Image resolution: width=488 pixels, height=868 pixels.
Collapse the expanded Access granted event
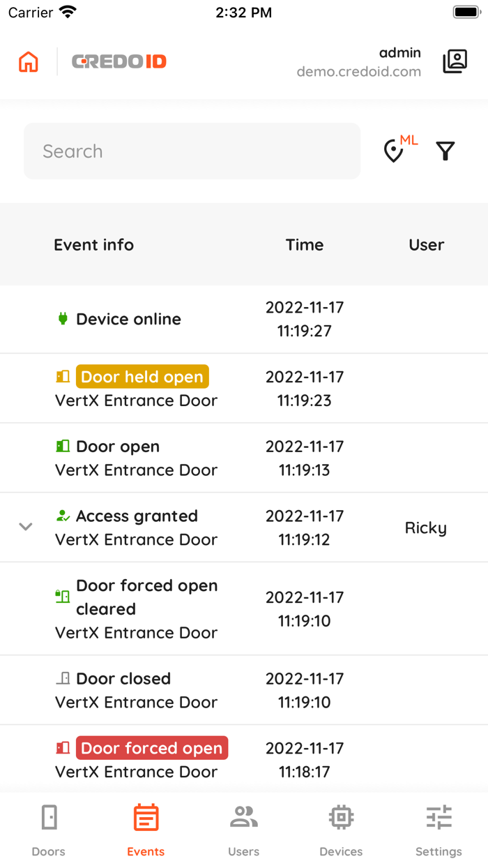point(26,527)
